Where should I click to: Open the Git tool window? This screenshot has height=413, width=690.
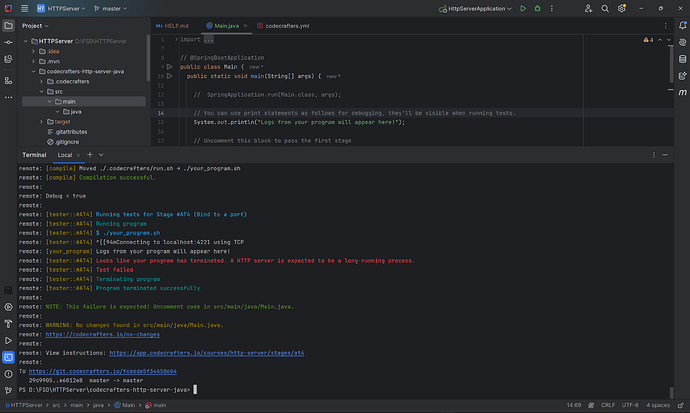8,390
